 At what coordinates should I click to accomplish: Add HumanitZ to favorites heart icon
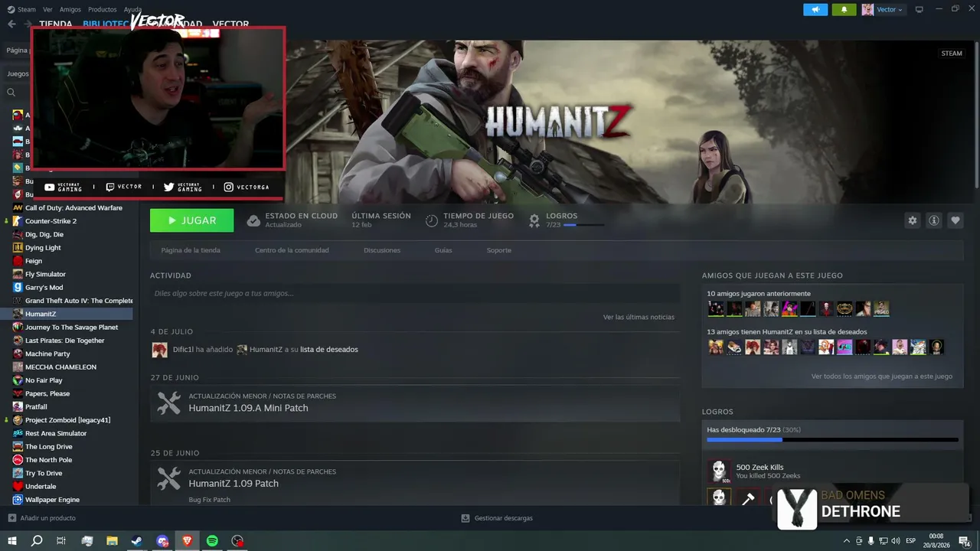955,220
